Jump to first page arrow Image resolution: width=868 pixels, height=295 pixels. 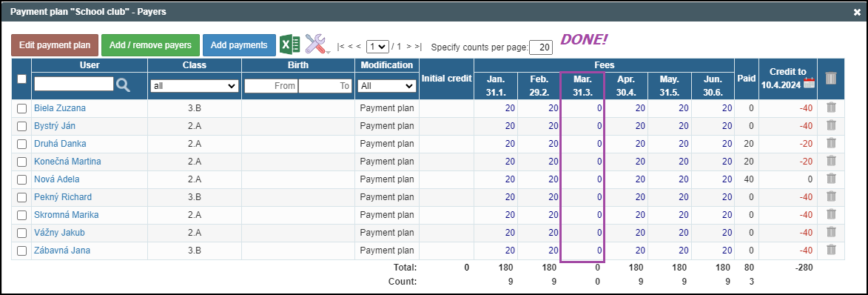point(340,47)
